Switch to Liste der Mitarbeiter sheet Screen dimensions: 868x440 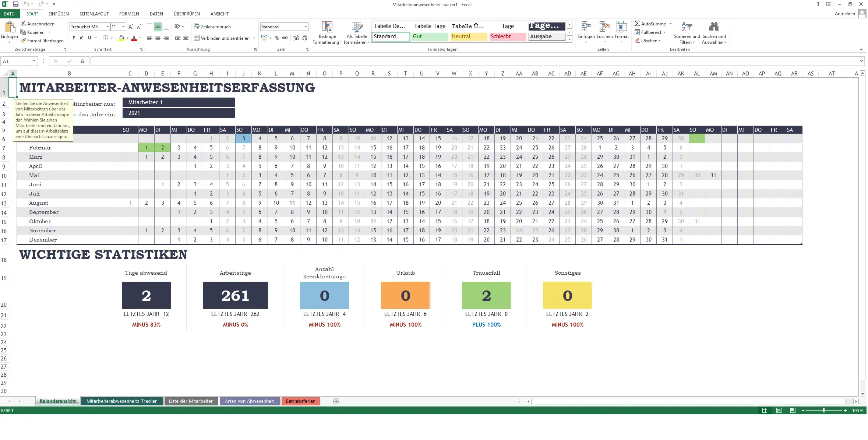[191, 401]
